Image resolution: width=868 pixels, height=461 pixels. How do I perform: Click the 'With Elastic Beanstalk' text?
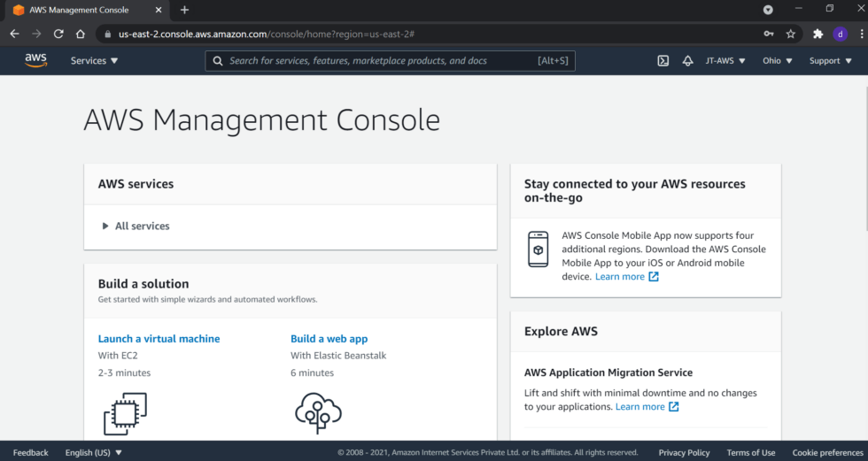click(338, 355)
